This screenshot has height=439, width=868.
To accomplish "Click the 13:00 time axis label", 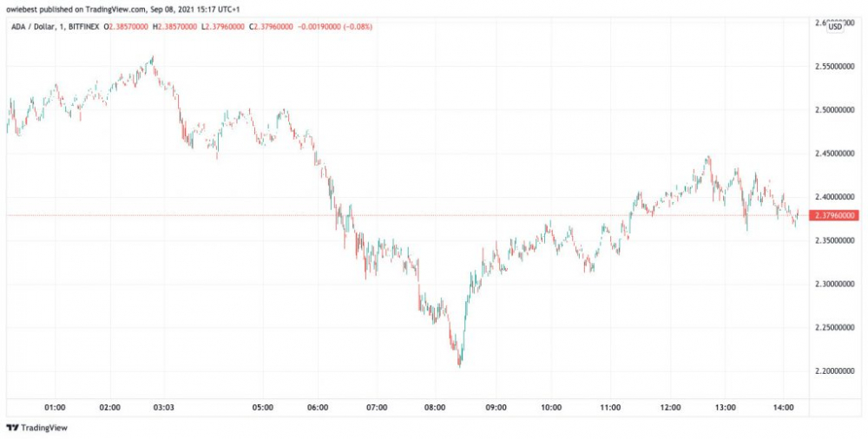I will pos(726,408).
